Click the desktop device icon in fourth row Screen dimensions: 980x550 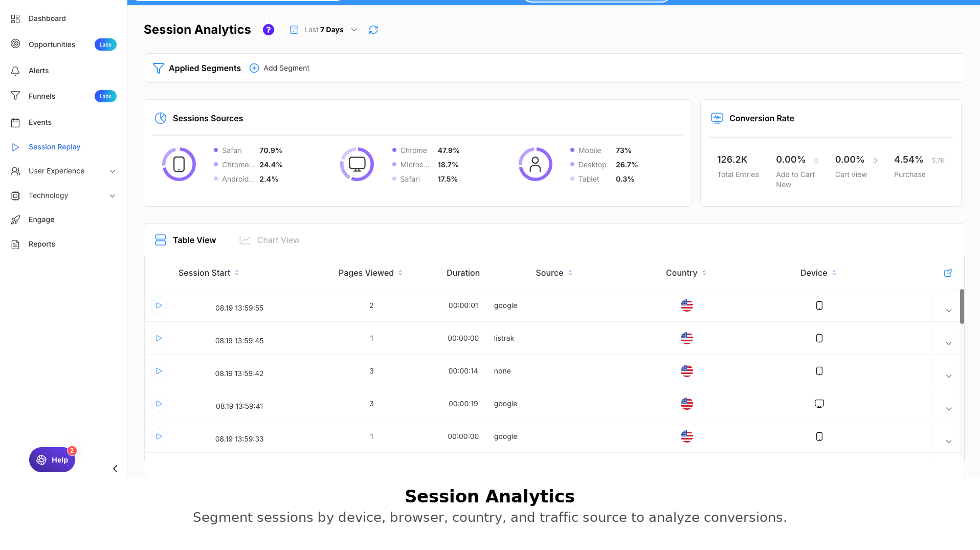(x=819, y=404)
